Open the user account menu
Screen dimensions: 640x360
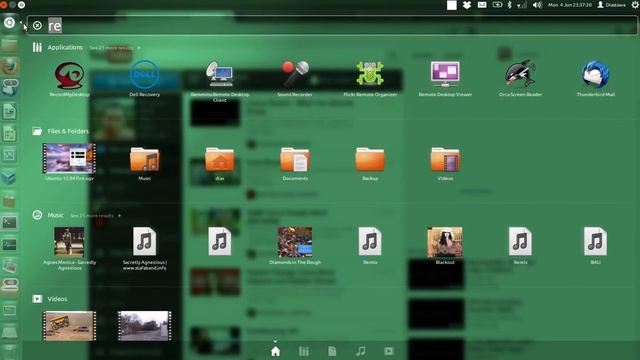(x=611, y=5)
